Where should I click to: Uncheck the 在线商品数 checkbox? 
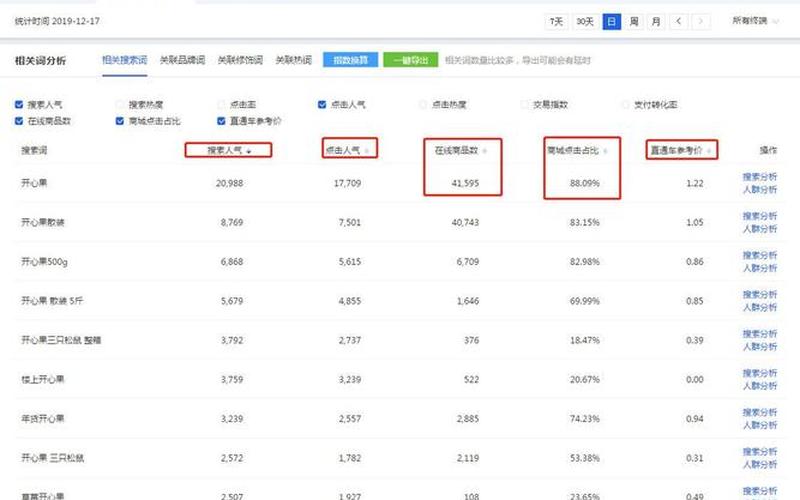pos(19,121)
